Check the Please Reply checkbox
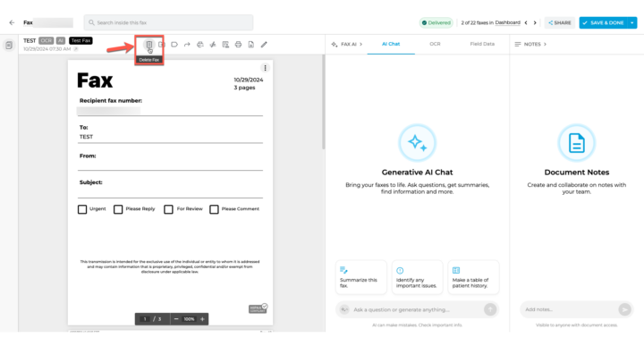Viewport: 644px width, 346px height. pos(118,209)
